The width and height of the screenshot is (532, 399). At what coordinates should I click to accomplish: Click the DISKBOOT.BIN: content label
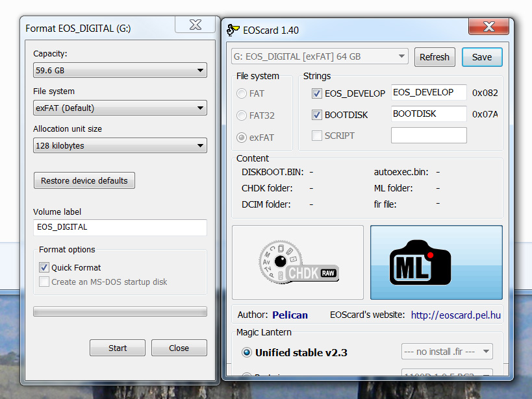pyautogui.click(x=272, y=172)
